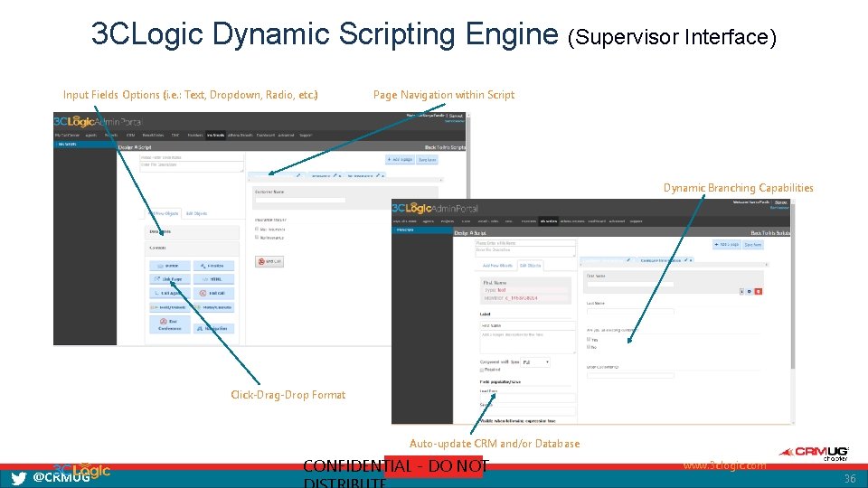
Task: Collapse the Controls section
Action: pos(192,248)
